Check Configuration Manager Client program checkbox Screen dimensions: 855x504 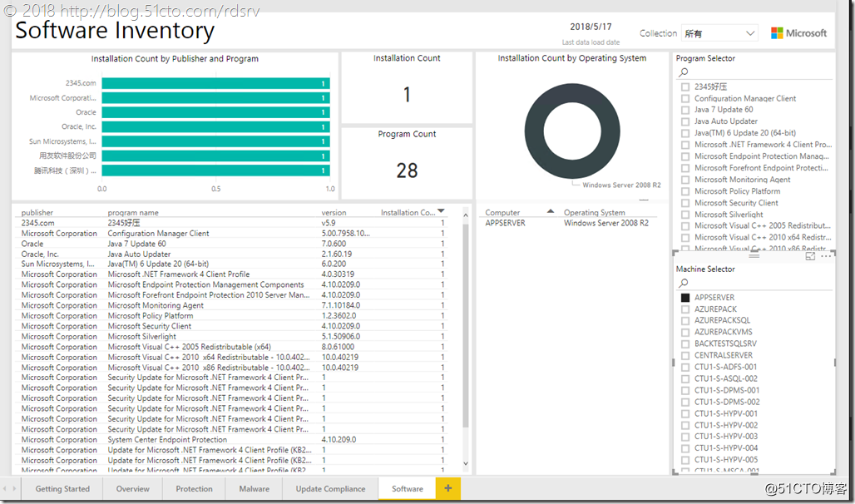[x=685, y=99]
